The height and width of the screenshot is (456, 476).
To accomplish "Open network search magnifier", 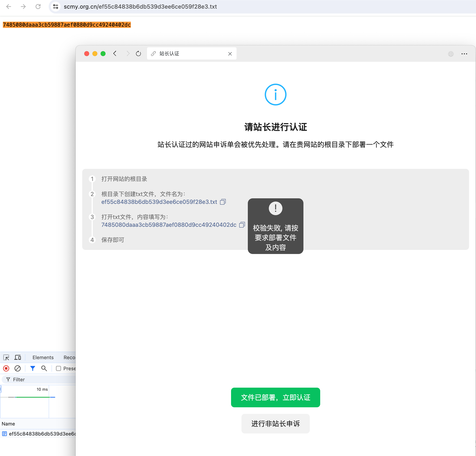I will click(44, 368).
